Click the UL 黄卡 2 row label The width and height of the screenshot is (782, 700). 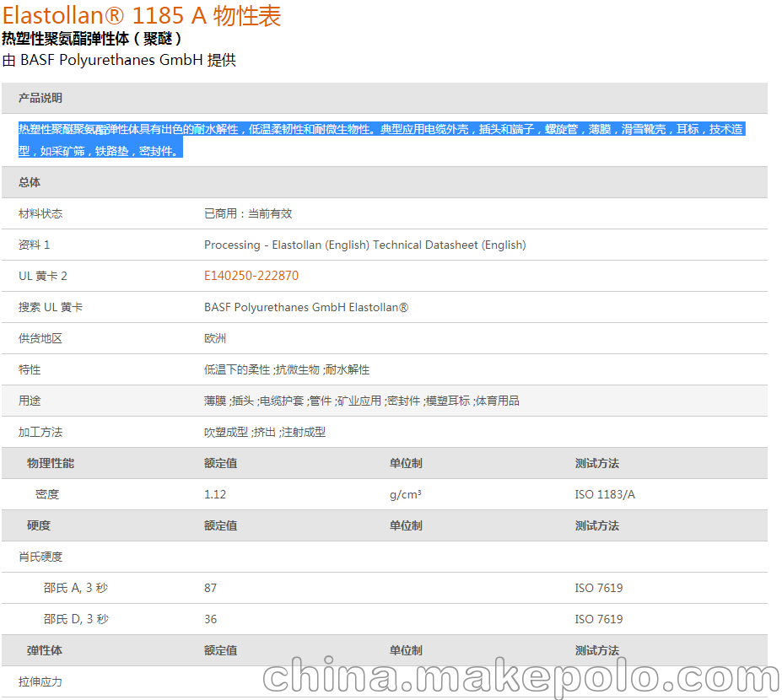click(x=42, y=277)
